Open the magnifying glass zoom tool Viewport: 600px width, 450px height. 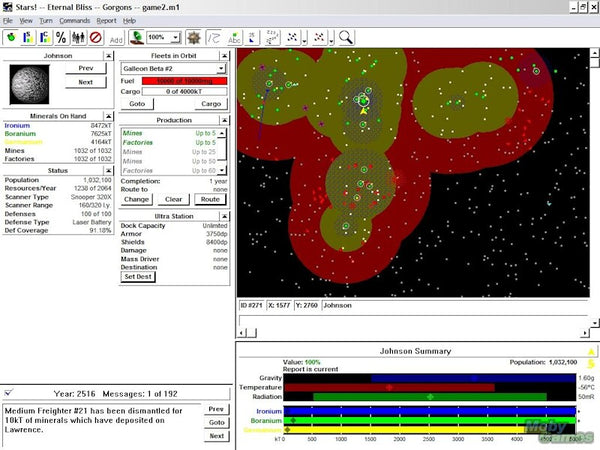tap(346, 37)
